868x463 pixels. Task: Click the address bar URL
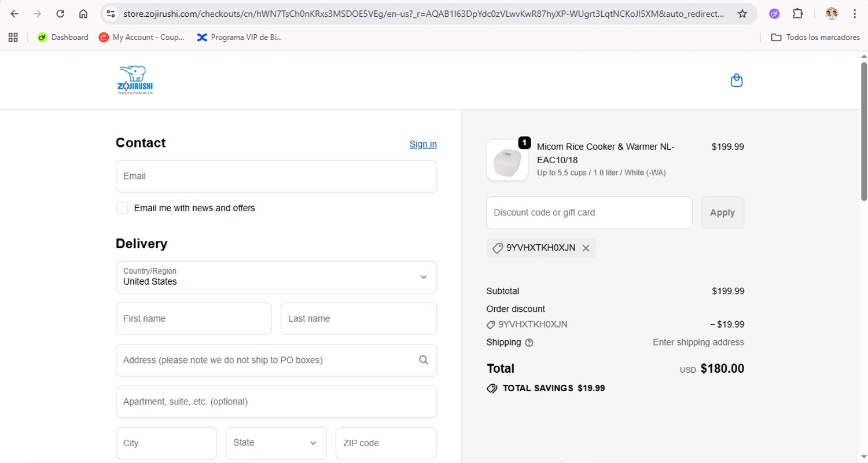click(423, 14)
